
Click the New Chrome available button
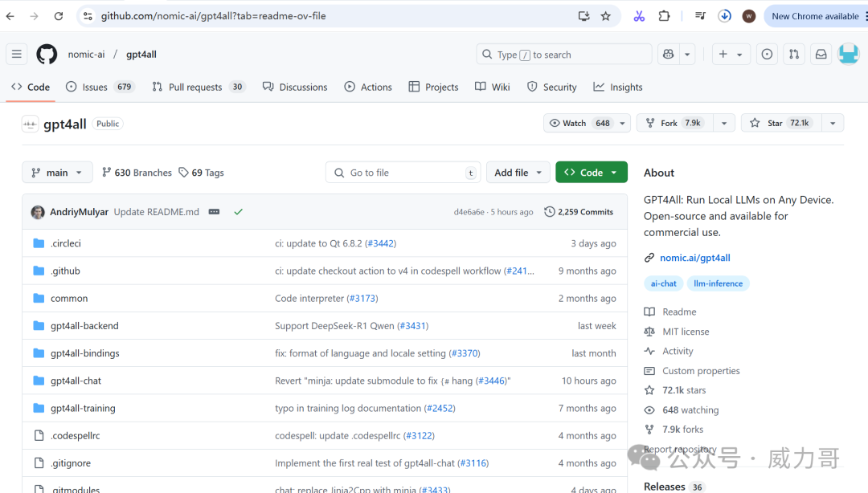point(815,16)
